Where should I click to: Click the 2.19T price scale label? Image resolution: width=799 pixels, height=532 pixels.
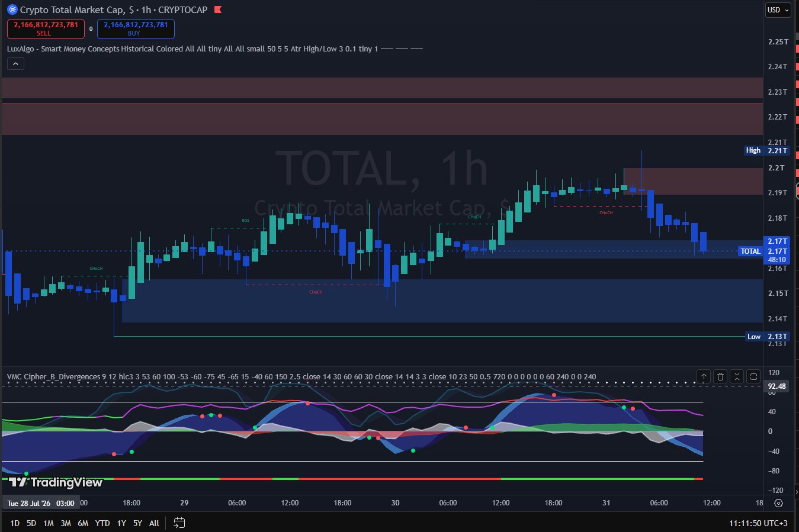778,193
